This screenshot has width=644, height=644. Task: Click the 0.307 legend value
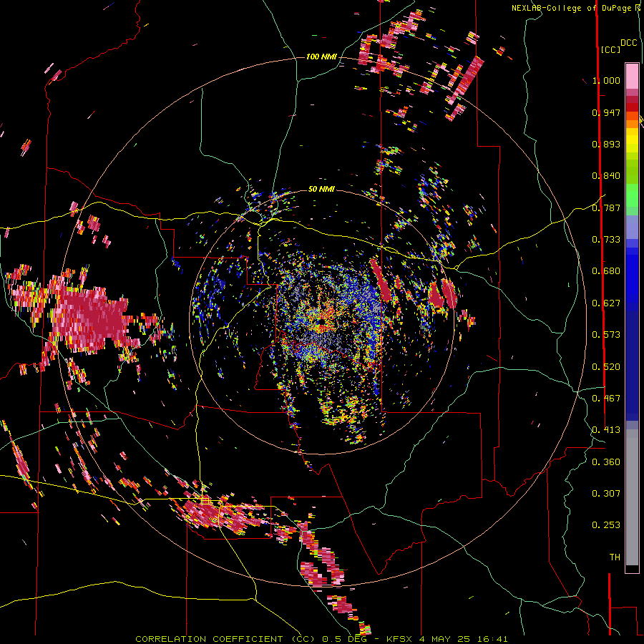coord(606,494)
